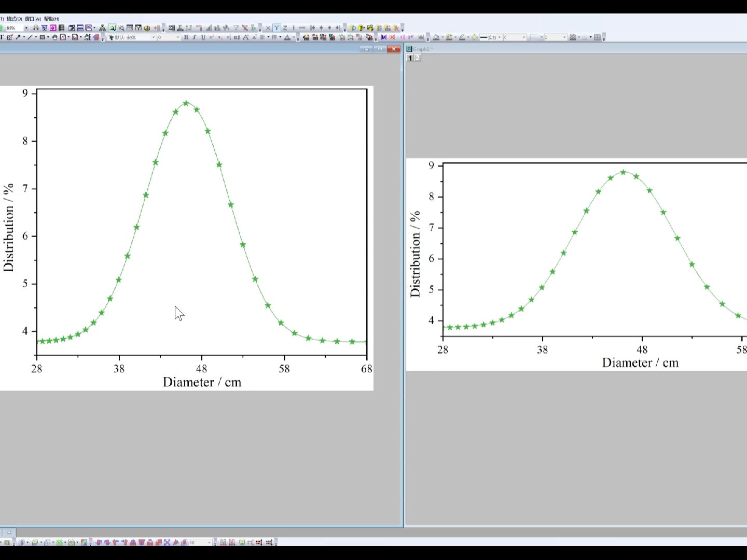
Task: Minimize the left graph window
Action: click(x=367, y=49)
